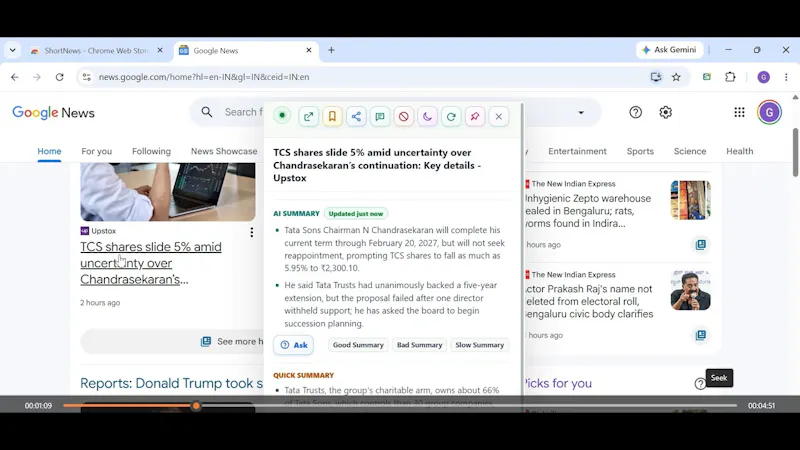Close the Google News browser tab
The height and width of the screenshot is (450, 800).
[x=309, y=50]
